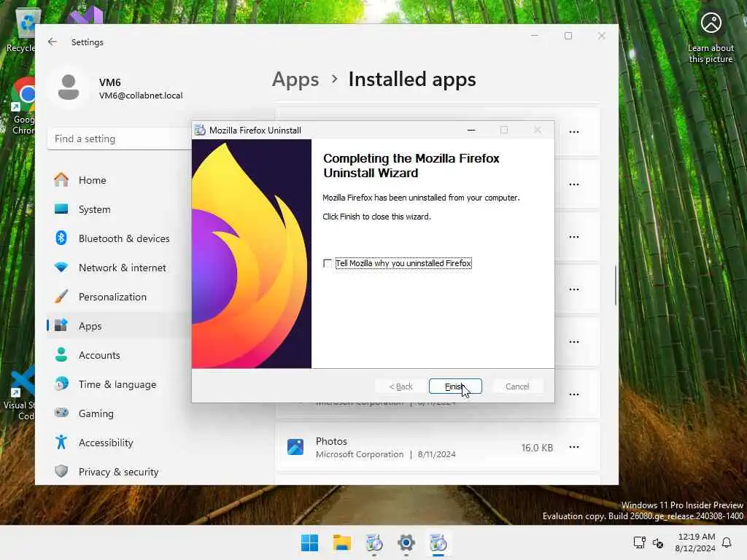The image size is (747, 560).
Task: Check Tell Mozilla why you uninstalled Firefox
Action: pyautogui.click(x=328, y=263)
